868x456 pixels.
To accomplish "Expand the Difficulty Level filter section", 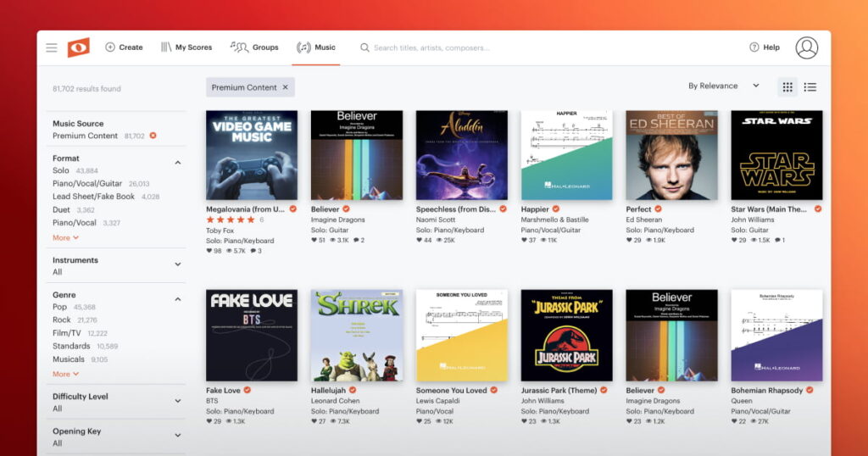I will (x=178, y=401).
